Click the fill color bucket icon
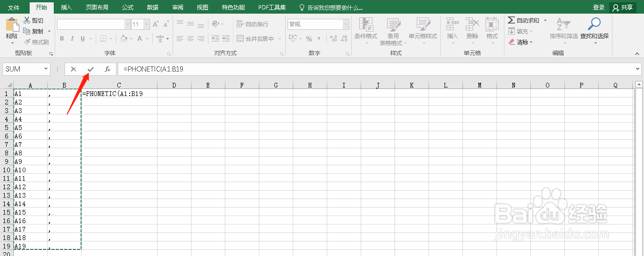Image resolution: width=644 pixels, height=256 pixels. pyautogui.click(x=124, y=39)
